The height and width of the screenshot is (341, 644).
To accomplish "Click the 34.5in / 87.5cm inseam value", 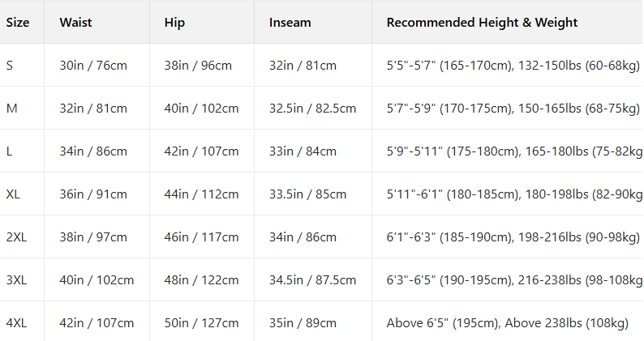I will [312, 280].
